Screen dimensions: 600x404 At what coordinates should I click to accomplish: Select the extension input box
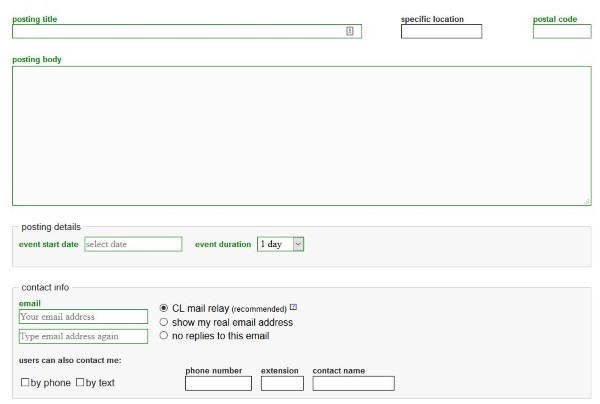pos(282,383)
